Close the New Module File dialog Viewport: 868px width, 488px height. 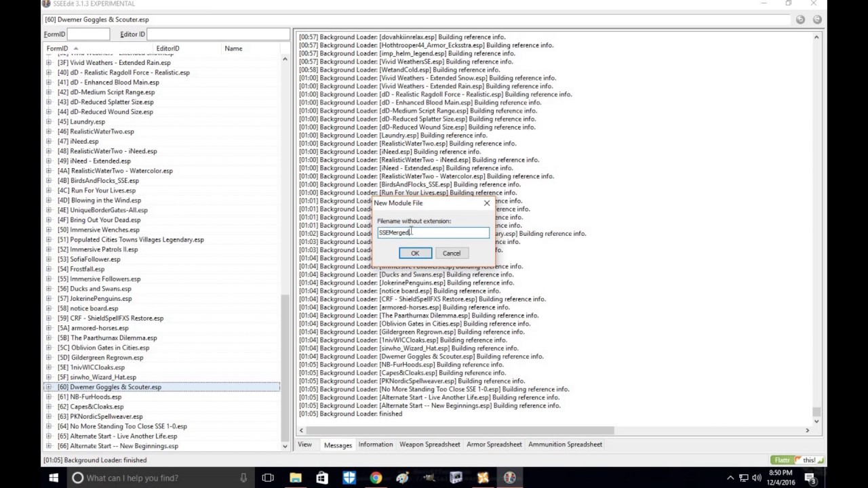point(486,203)
